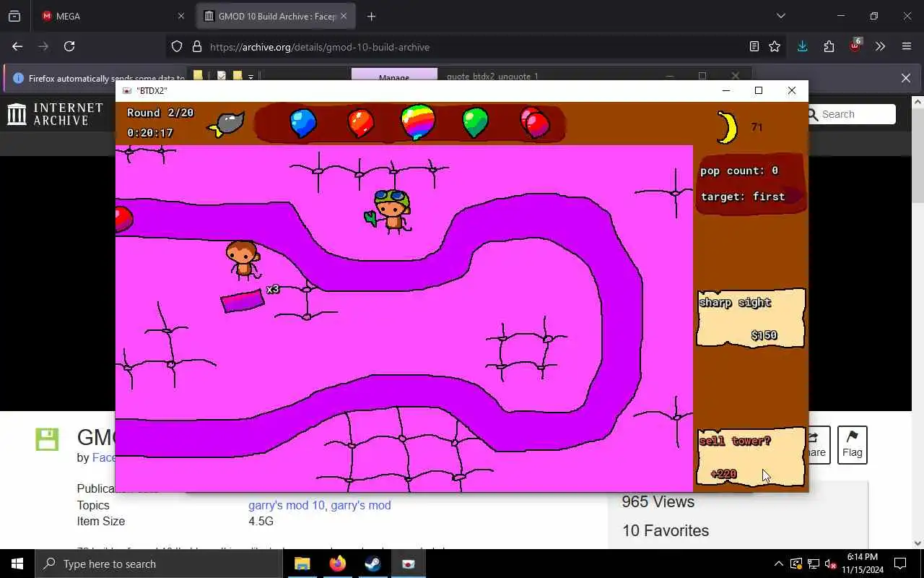Image resolution: width=924 pixels, height=578 pixels.
Task: Click the muted volume icon in the system tray
Action: [x=831, y=564]
